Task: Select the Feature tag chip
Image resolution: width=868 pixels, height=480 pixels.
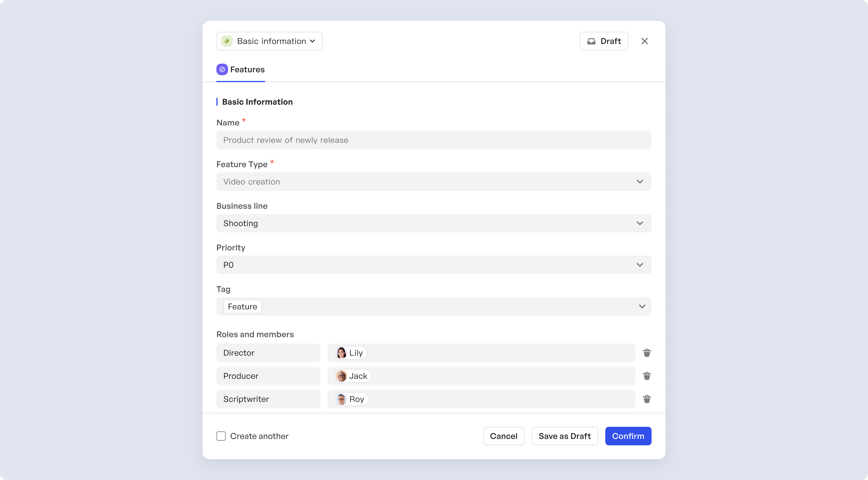Action: (243, 307)
